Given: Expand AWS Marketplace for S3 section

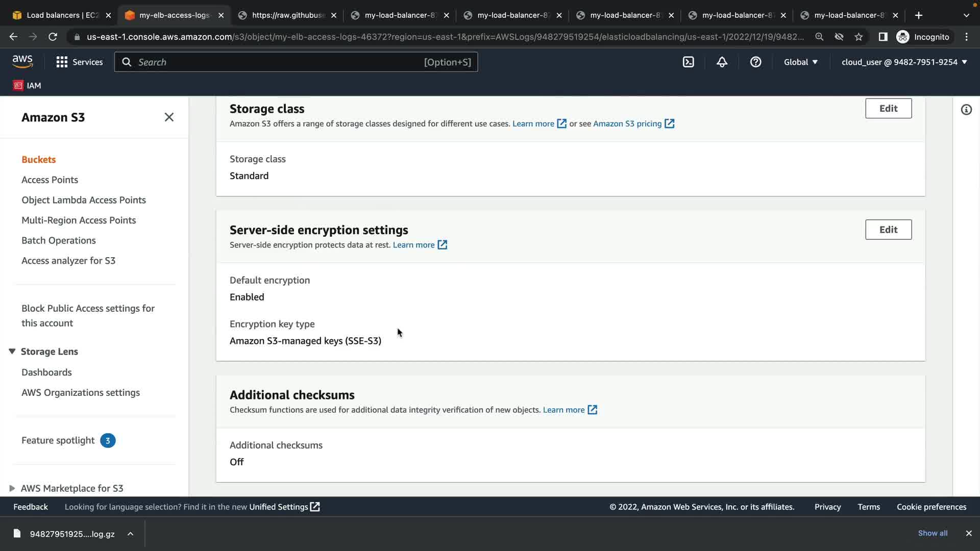Looking at the screenshot, I should pos(12,488).
